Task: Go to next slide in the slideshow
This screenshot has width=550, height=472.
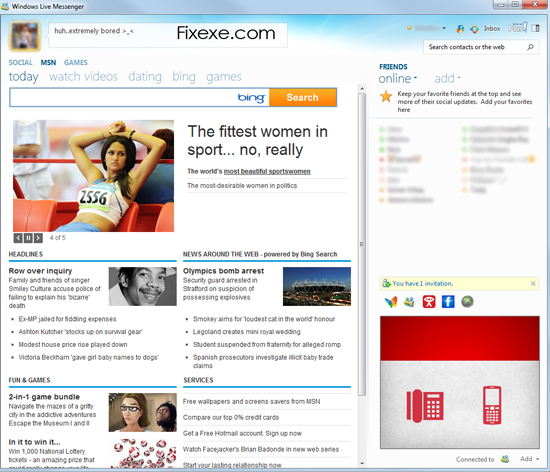Action: pyautogui.click(x=38, y=238)
